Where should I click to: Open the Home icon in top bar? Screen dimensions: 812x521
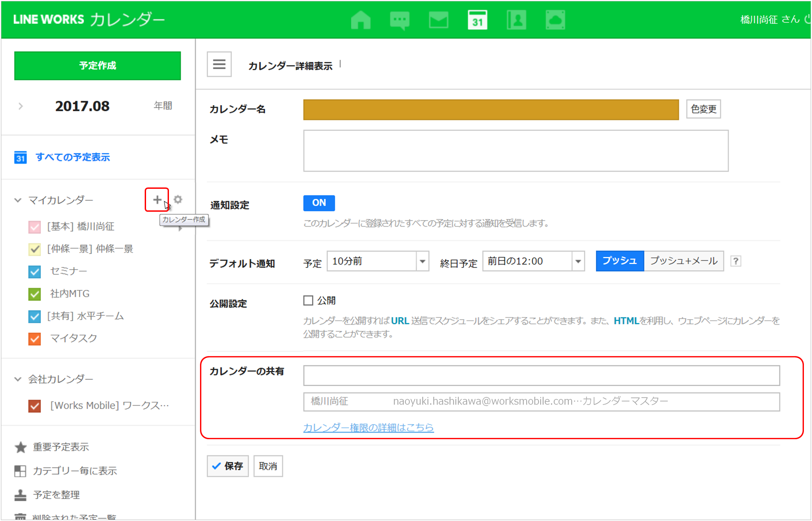(x=360, y=20)
